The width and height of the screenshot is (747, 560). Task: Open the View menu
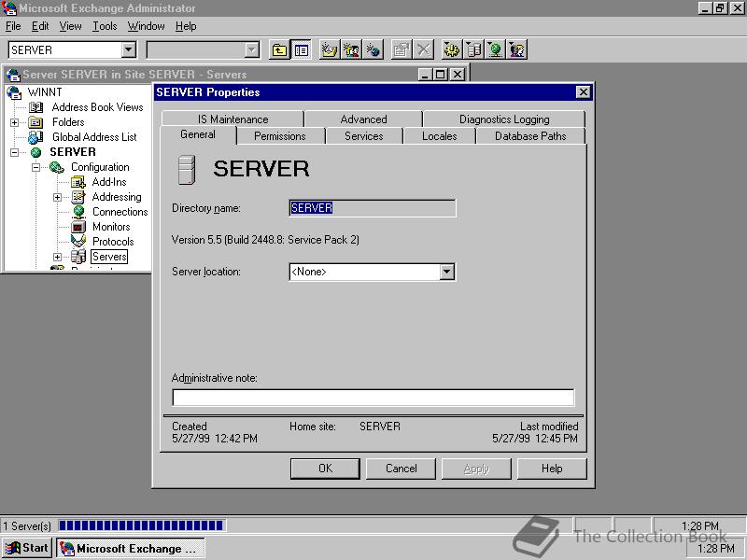(x=70, y=26)
